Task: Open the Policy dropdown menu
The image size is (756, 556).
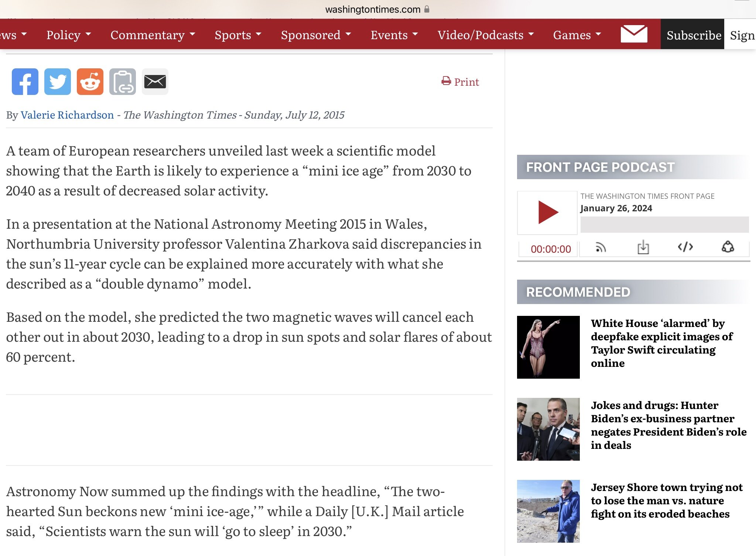Action: point(69,35)
